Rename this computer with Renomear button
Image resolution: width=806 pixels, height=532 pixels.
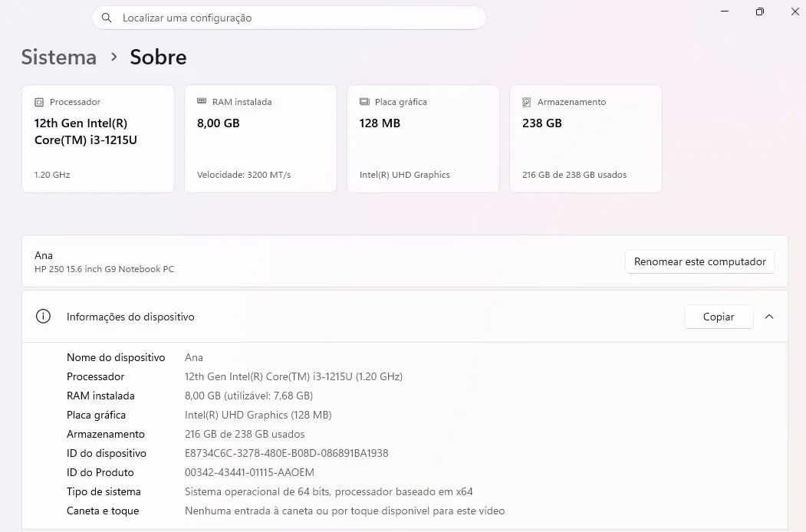(699, 261)
